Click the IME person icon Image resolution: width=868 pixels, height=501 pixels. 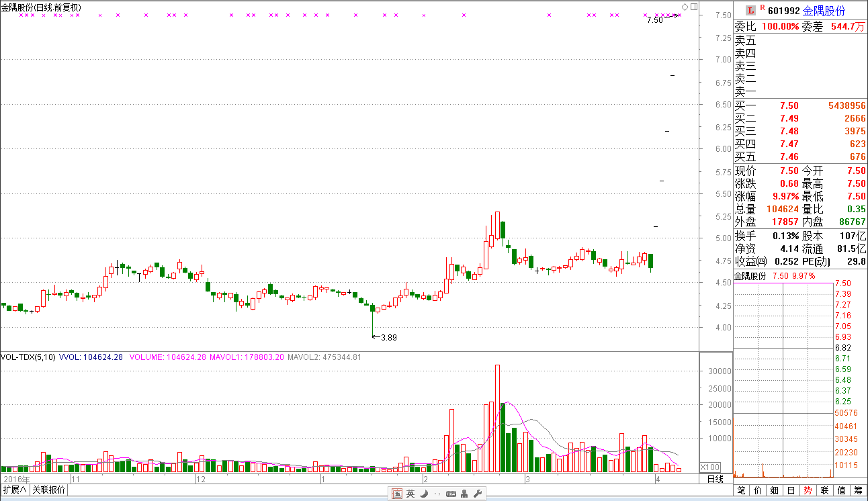click(464, 494)
